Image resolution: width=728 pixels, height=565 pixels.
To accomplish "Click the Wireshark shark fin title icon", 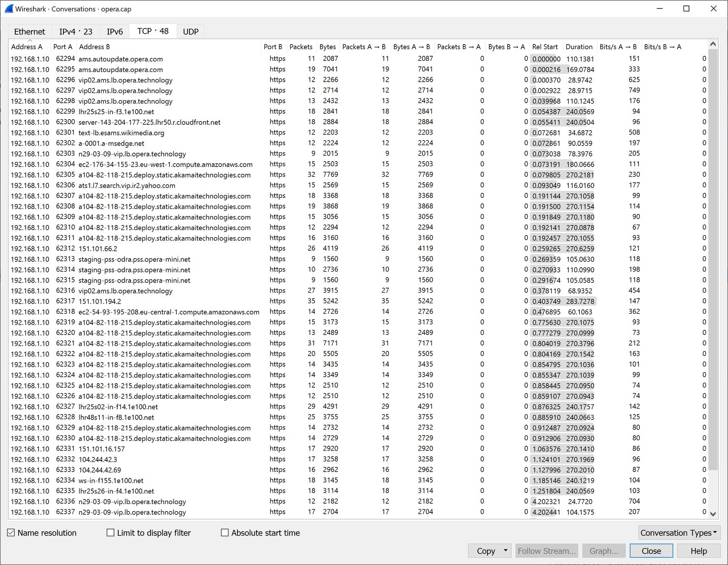I will pos(8,8).
